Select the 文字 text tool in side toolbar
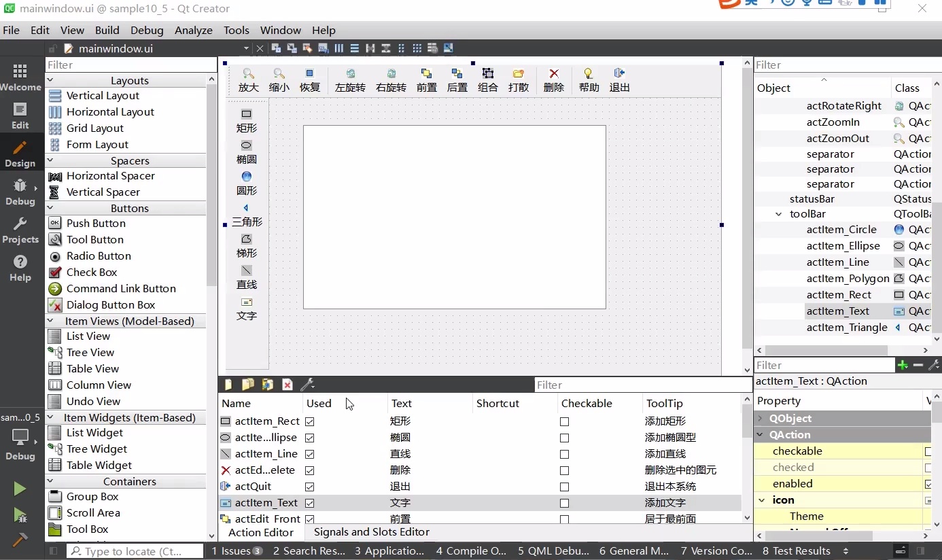942x560 pixels. tap(247, 308)
